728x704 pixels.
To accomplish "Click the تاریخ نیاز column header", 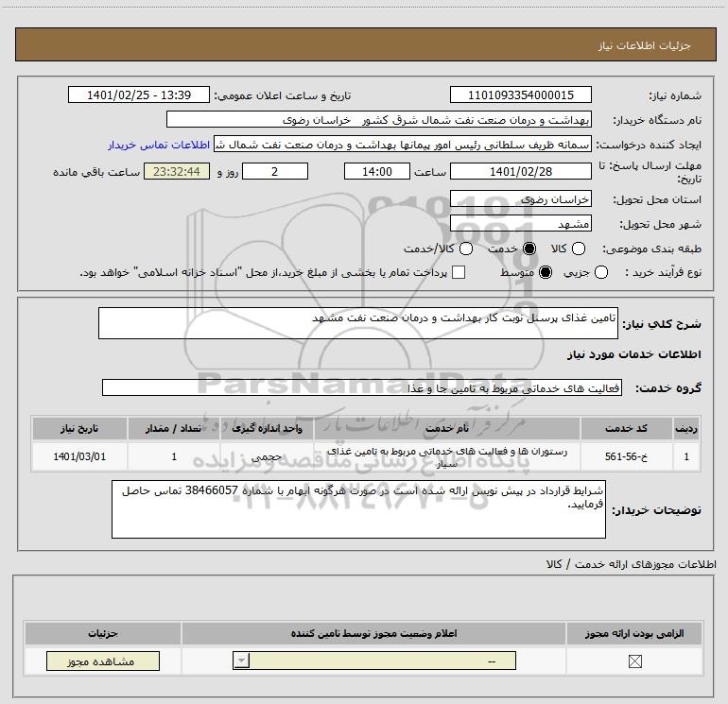I will pyautogui.click(x=79, y=428).
